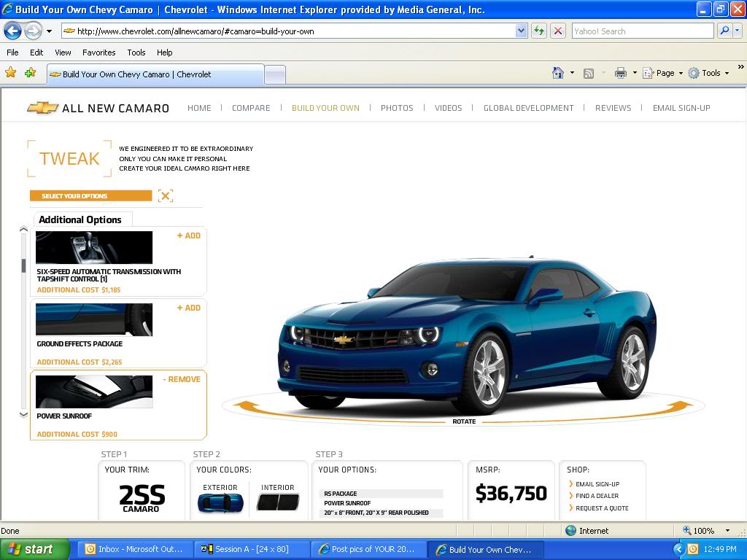Screen dimensions: 747x560
Task: Open the GLOBAL DEVELOPMENT link
Action: 528,108
